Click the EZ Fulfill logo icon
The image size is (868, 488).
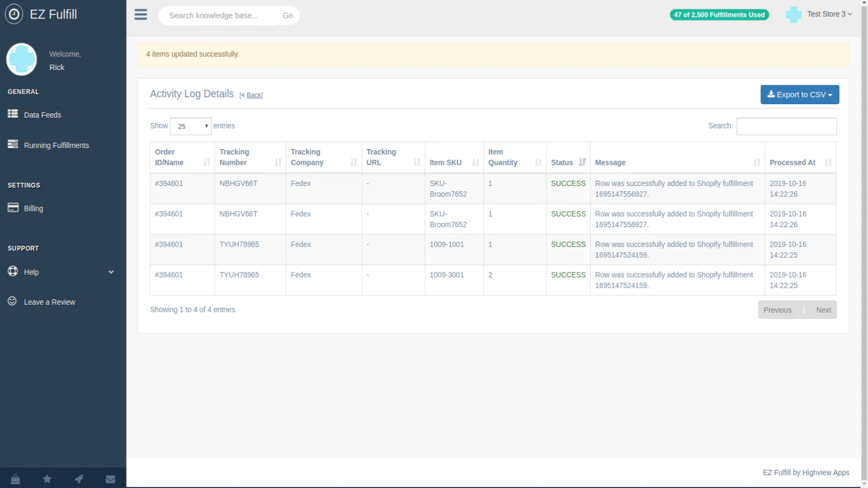(x=14, y=14)
